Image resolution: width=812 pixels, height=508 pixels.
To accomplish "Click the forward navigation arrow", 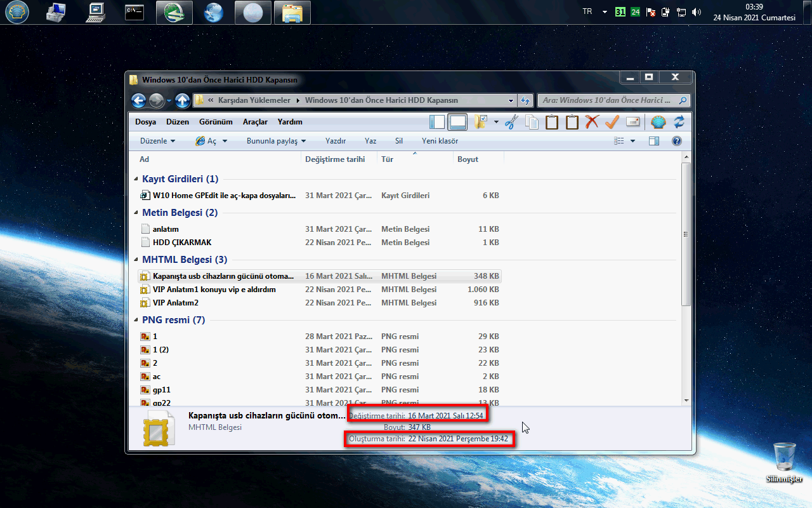I will [156, 100].
